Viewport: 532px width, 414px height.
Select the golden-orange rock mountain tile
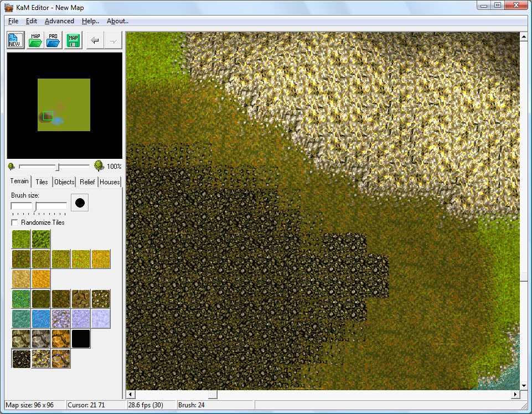tap(61, 339)
